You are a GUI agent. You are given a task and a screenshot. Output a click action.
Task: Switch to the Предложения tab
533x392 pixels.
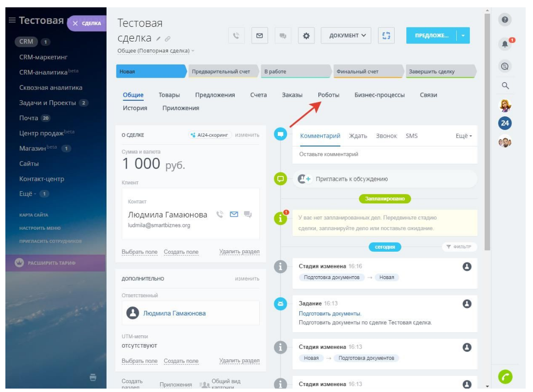pyautogui.click(x=215, y=95)
